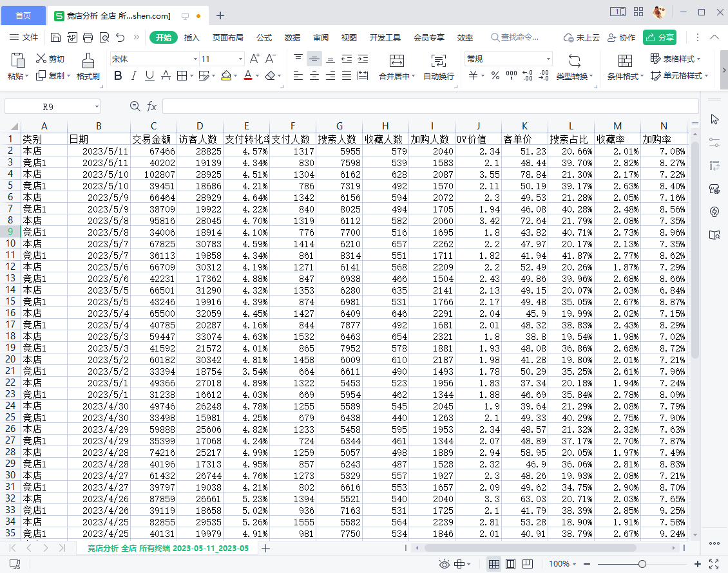Viewport: 728px width, 573px height.
Task: Open the font name dropdown (宋体)
Action: (x=195, y=59)
